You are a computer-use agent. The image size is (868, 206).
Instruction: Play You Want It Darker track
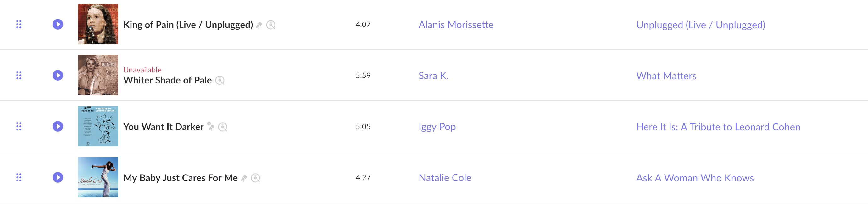pos(58,126)
